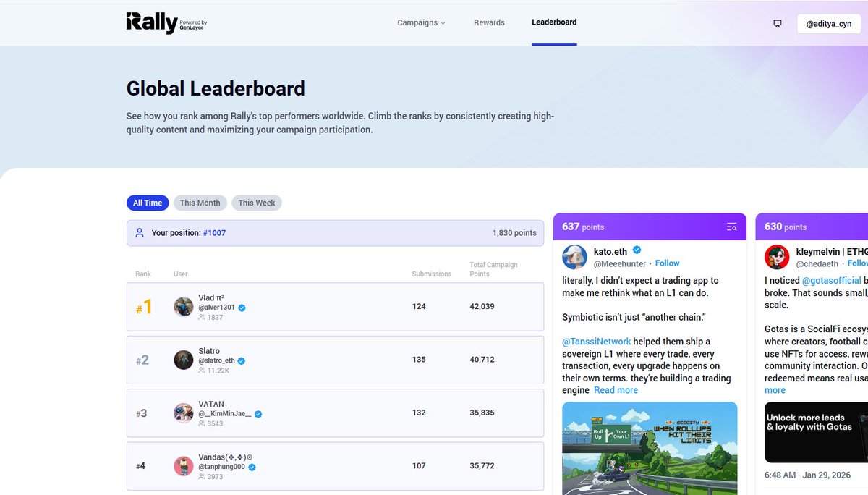Image resolution: width=868 pixels, height=495 pixels.
Task: Open Slatro avatar
Action: pyautogui.click(x=184, y=360)
